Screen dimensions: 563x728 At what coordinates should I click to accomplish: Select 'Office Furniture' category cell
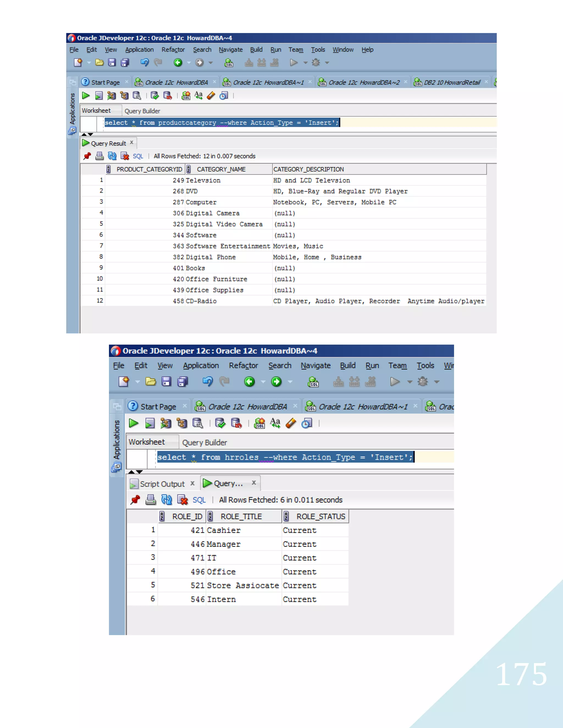click(228, 279)
